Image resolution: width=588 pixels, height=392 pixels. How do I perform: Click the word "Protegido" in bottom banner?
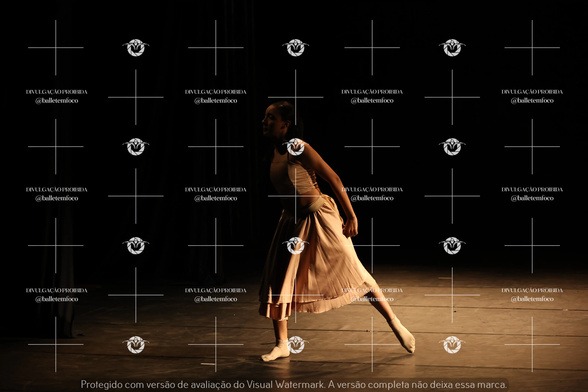click(x=102, y=384)
